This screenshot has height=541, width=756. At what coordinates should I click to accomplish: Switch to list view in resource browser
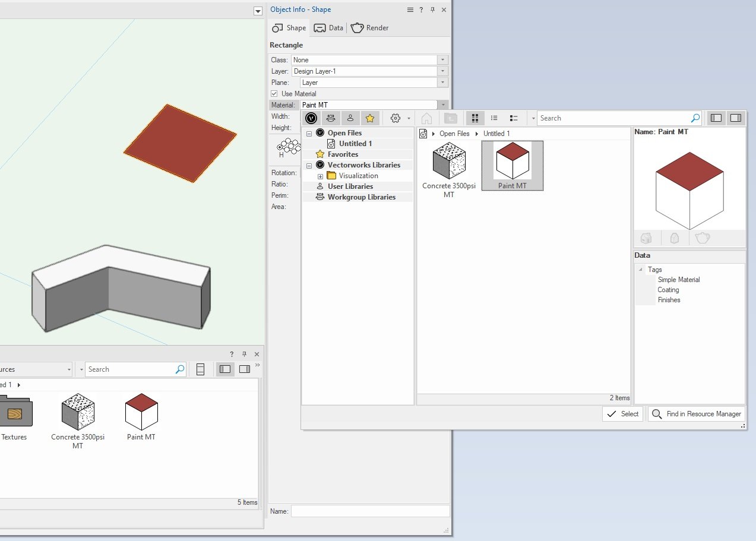pyautogui.click(x=494, y=118)
